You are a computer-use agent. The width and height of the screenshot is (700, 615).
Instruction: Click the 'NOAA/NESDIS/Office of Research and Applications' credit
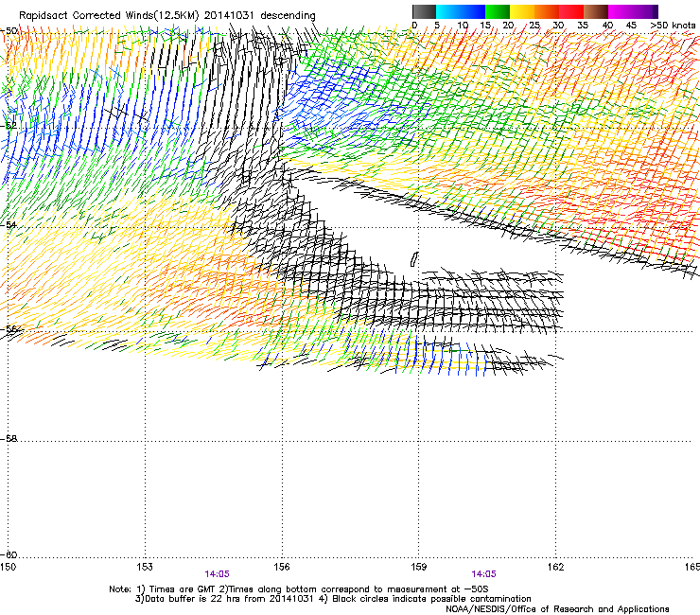click(557, 609)
